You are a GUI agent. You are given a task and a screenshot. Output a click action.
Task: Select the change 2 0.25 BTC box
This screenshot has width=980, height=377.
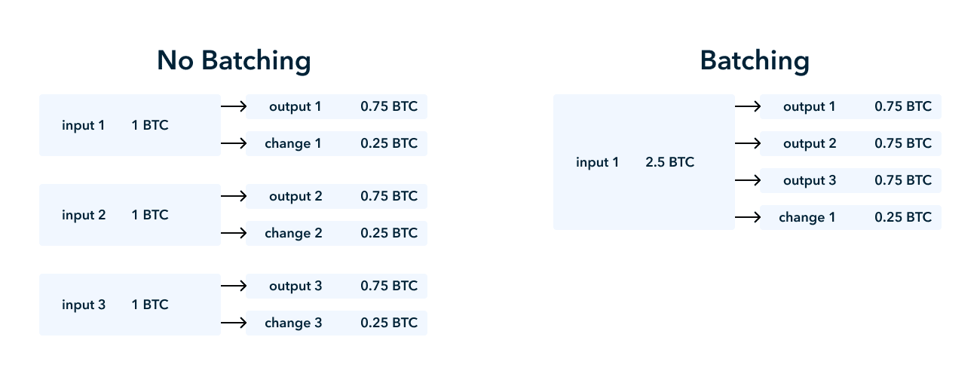pyautogui.click(x=337, y=234)
